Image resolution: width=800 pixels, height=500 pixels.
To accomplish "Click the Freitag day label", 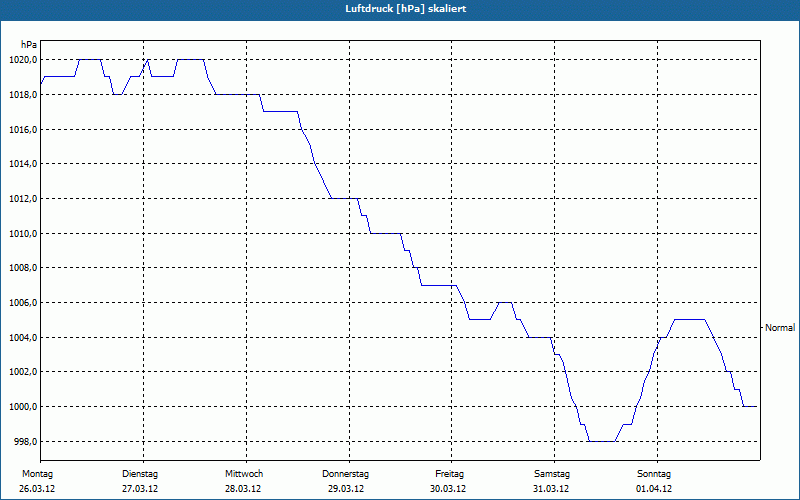I will 449,474.
